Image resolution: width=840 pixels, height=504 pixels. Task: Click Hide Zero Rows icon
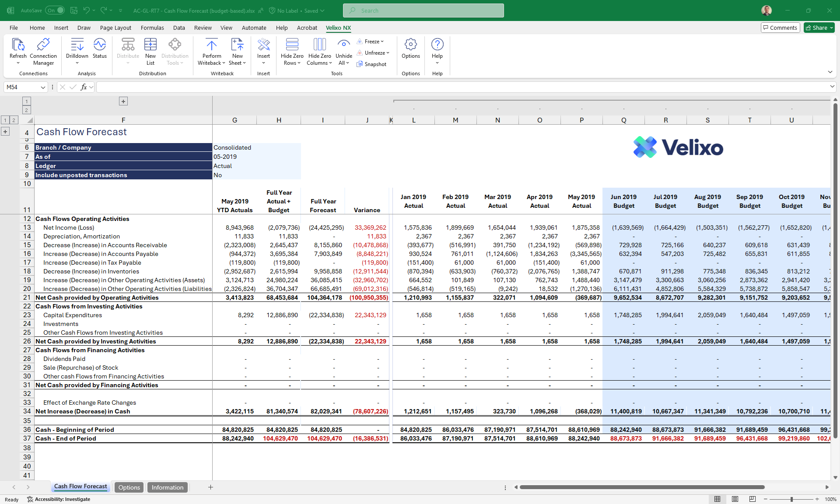292,45
